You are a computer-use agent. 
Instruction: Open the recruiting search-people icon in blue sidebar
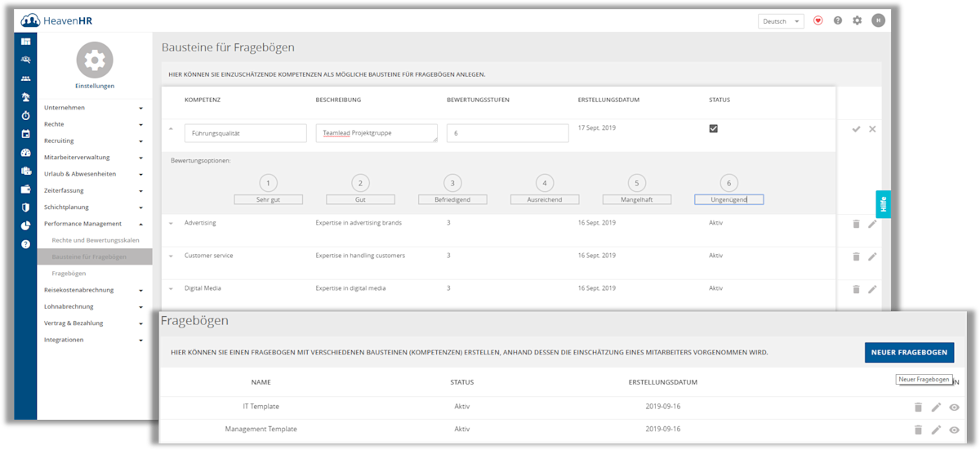(25, 60)
